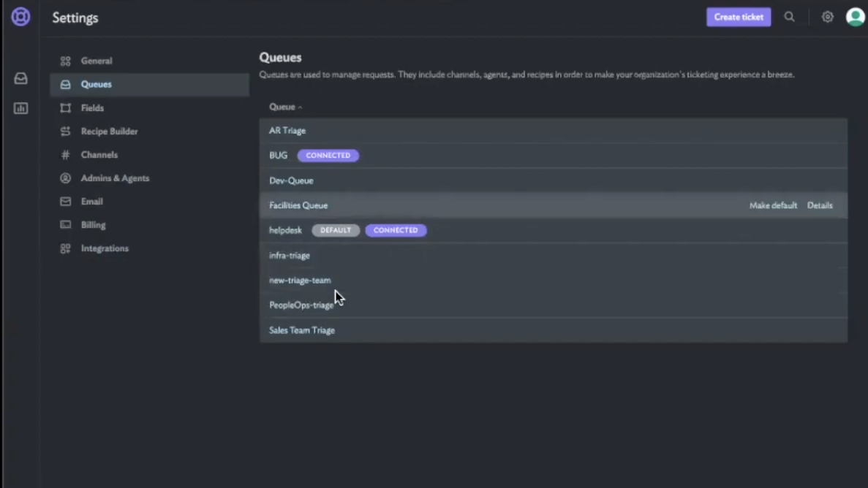The height and width of the screenshot is (488, 868).
Task: Make Facilities Queue the default
Action: pos(773,205)
